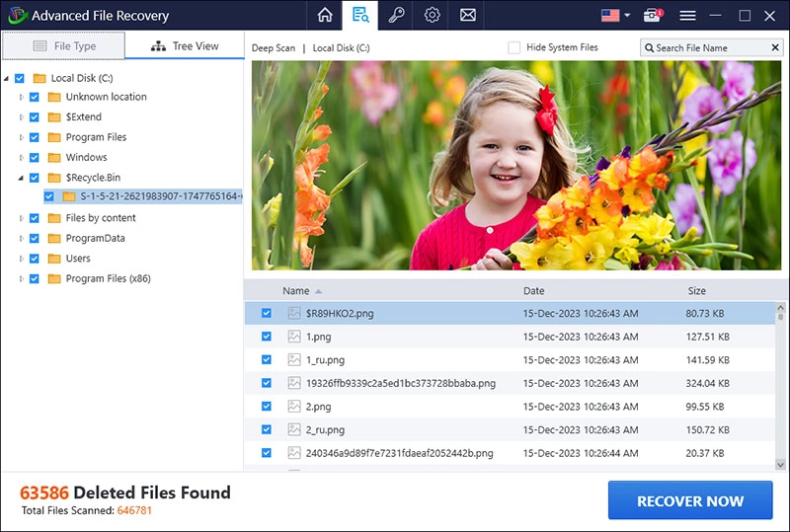Uncheck the $Recycle.Bin checkbox
This screenshot has height=532, width=790.
tap(35, 178)
